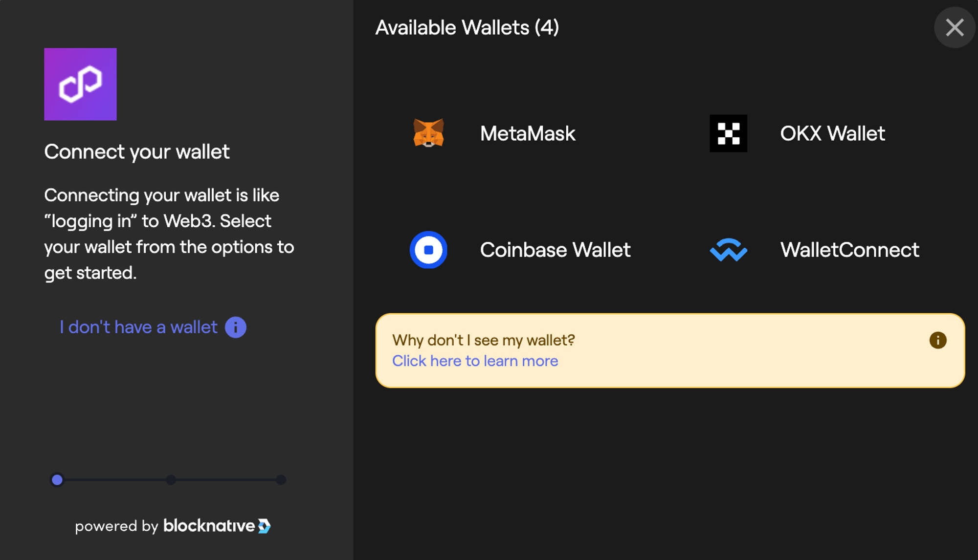Viewport: 978px width, 560px height.
Task: Click the WalletConnect wave icon
Action: [x=728, y=250]
